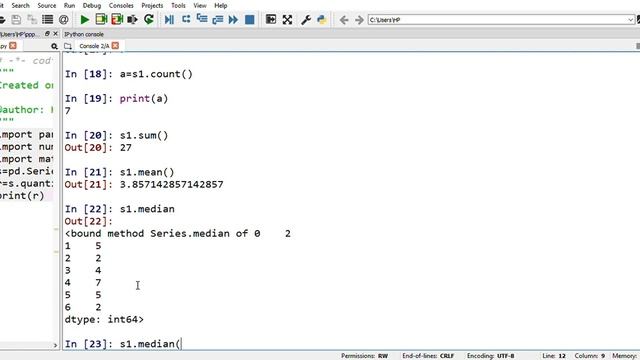Click Encoding: UTF-8 status entry
The width and height of the screenshot is (640, 360).
tap(491, 356)
